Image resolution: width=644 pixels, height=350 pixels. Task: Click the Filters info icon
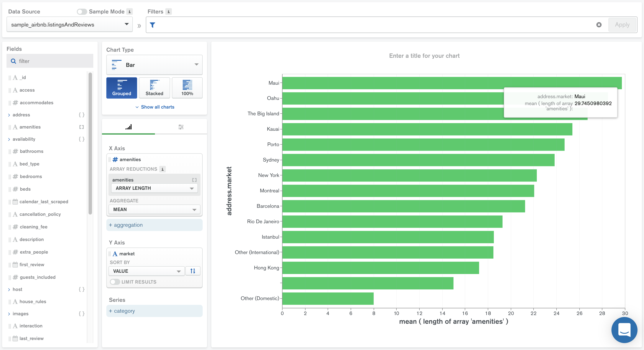click(169, 12)
